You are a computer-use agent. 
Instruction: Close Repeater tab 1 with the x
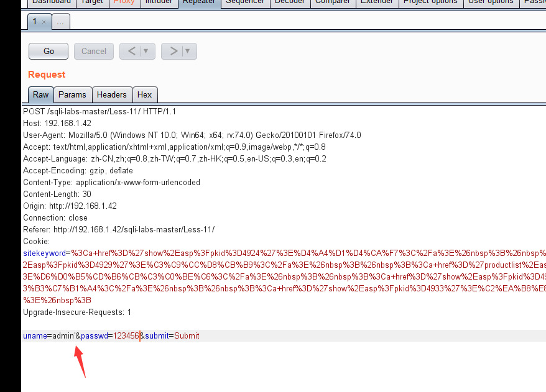tap(44, 22)
